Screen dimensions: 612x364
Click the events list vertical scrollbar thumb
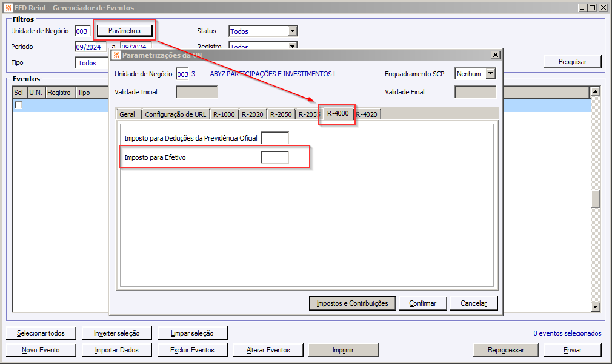(595, 199)
